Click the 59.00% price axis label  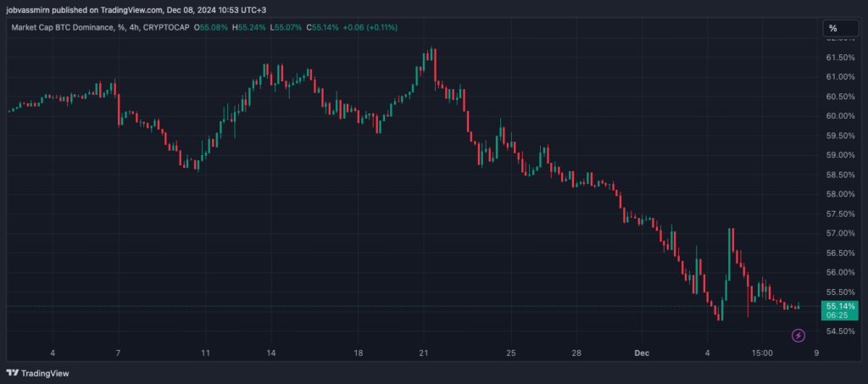840,155
